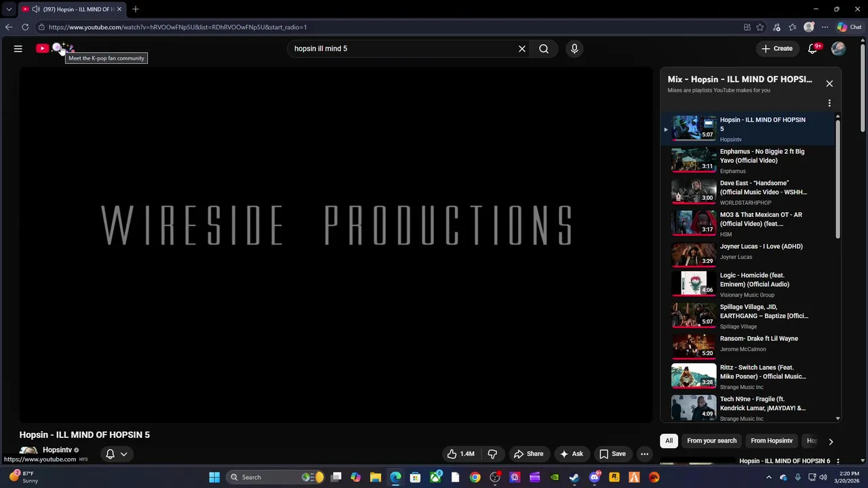Clear the search box with X
Image resolution: width=868 pixels, height=488 pixels.
522,49
